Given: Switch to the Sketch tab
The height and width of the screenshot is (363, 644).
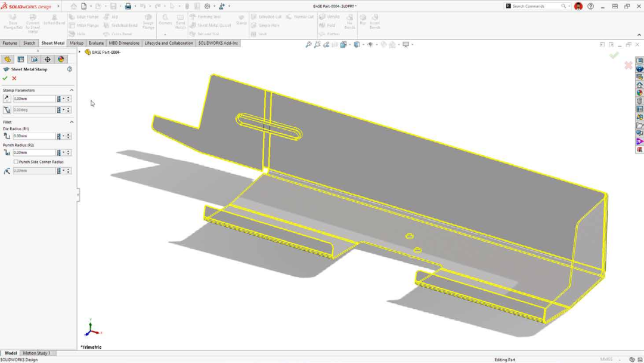Looking at the screenshot, I should (29, 43).
